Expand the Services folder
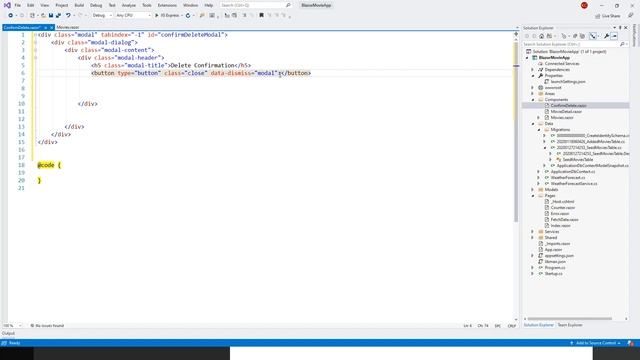Screen dimensions: 640x360 [x=533, y=231]
